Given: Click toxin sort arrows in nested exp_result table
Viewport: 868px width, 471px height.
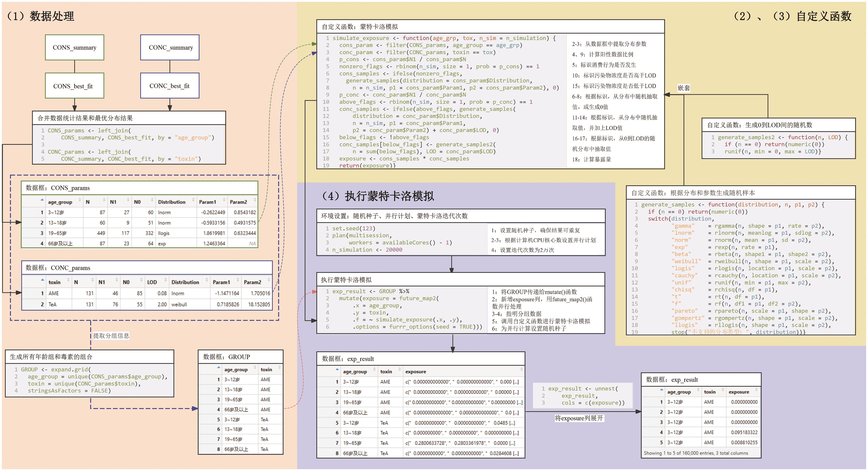Looking at the screenshot, I should pos(400,370).
